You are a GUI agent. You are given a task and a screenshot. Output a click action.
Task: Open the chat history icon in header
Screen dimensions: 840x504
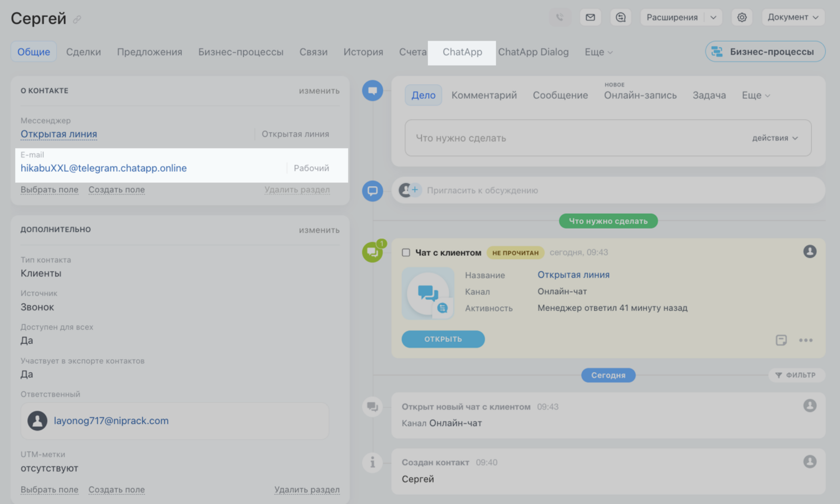coord(621,17)
